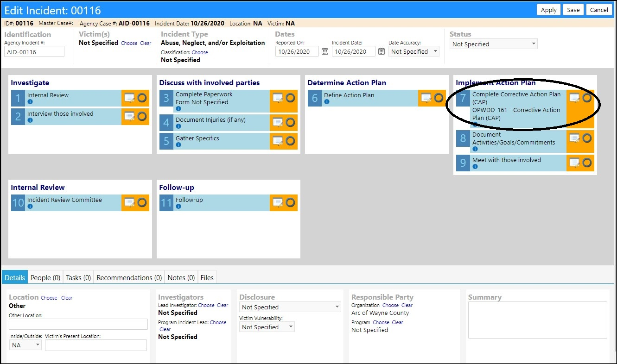Switch to the Notes (0) tab
The image size is (617, 364).
pyautogui.click(x=181, y=277)
